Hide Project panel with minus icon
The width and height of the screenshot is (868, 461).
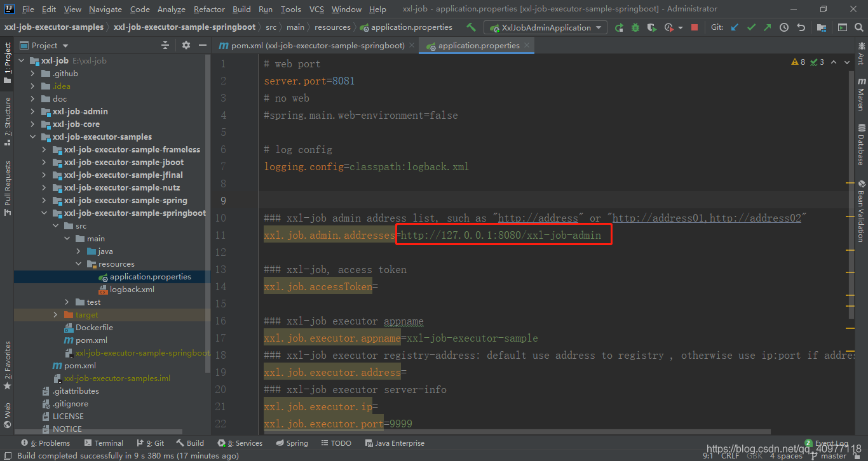coord(201,45)
